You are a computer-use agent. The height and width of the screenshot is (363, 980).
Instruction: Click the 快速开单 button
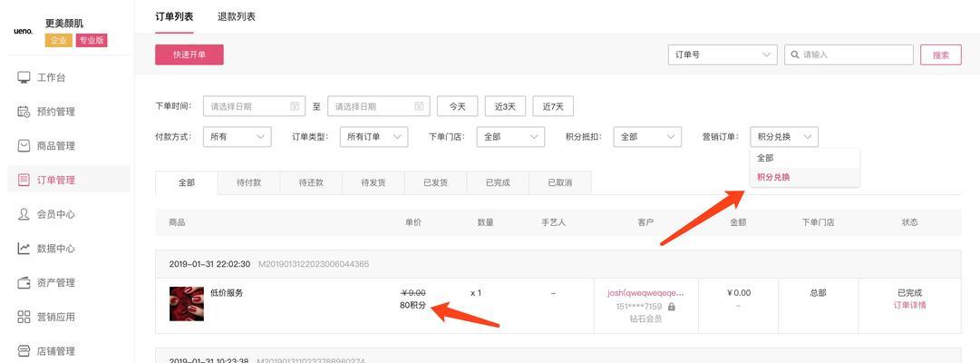tap(189, 55)
